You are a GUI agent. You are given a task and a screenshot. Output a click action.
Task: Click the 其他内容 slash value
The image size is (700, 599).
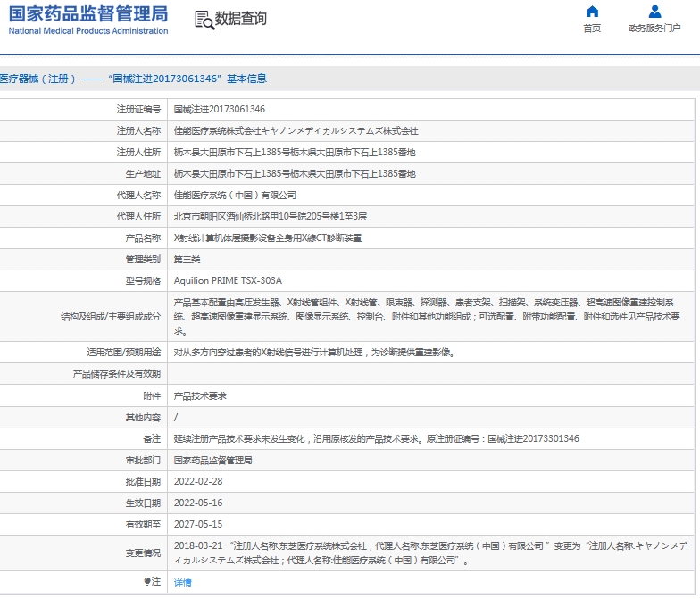pos(176,418)
